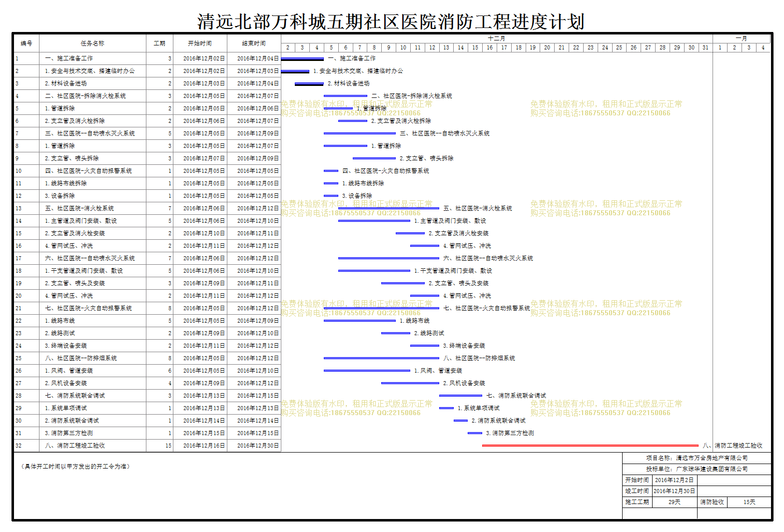
Task: Click the Gantt bar beside label 3.消防第三方检测
Action: tap(475, 433)
